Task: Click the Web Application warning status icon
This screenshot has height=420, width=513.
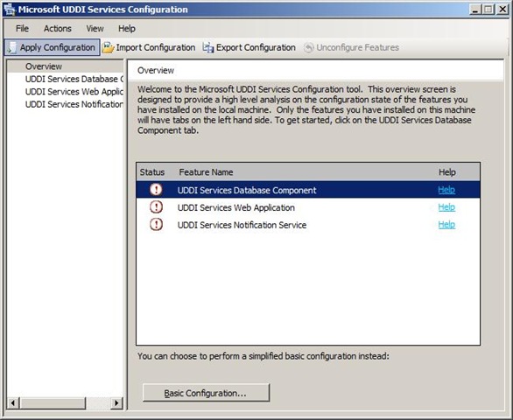Action: coord(156,207)
